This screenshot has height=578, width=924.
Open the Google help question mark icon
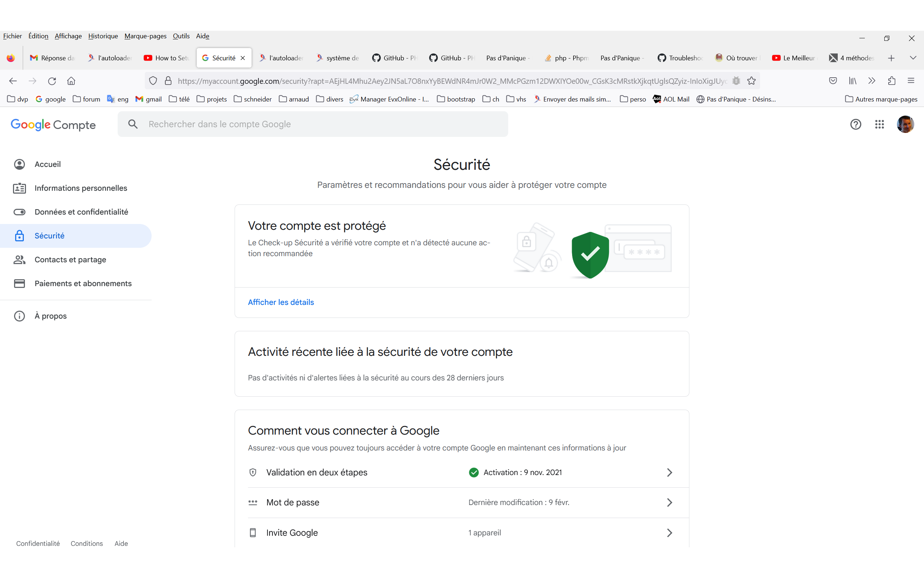pos(856,124)
